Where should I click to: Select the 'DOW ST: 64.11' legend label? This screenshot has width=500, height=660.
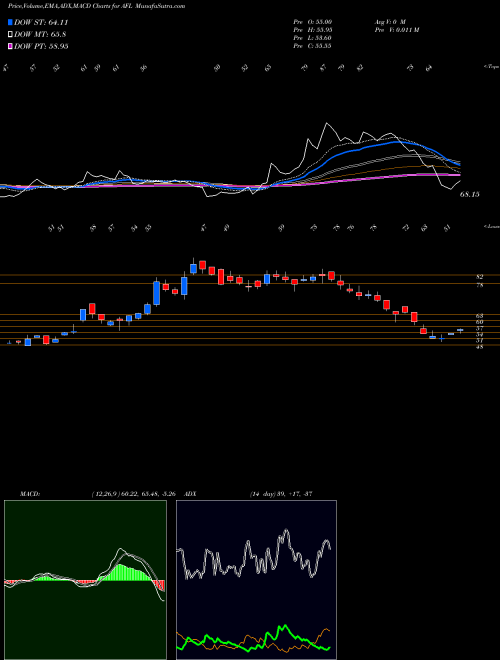[x=41, y=22]
